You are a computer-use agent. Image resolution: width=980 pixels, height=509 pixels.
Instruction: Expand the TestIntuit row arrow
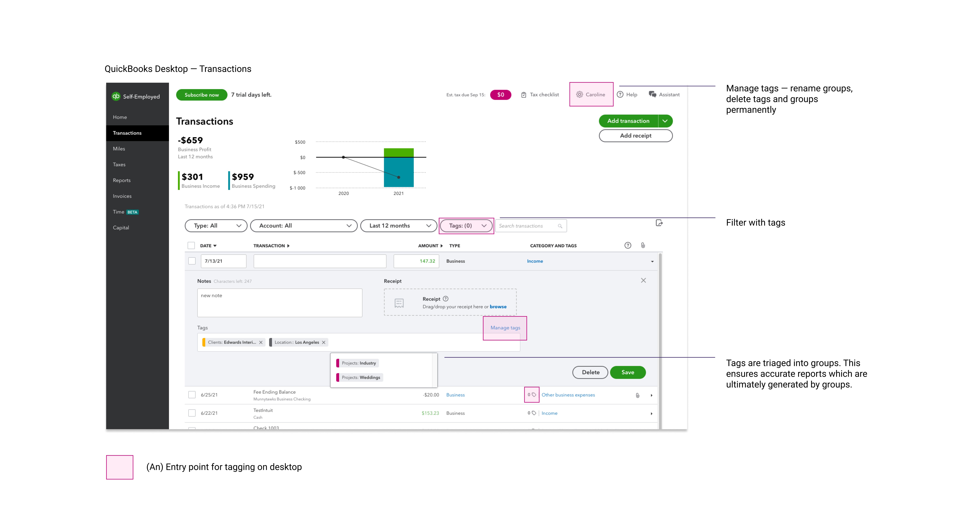coord(652,414)
